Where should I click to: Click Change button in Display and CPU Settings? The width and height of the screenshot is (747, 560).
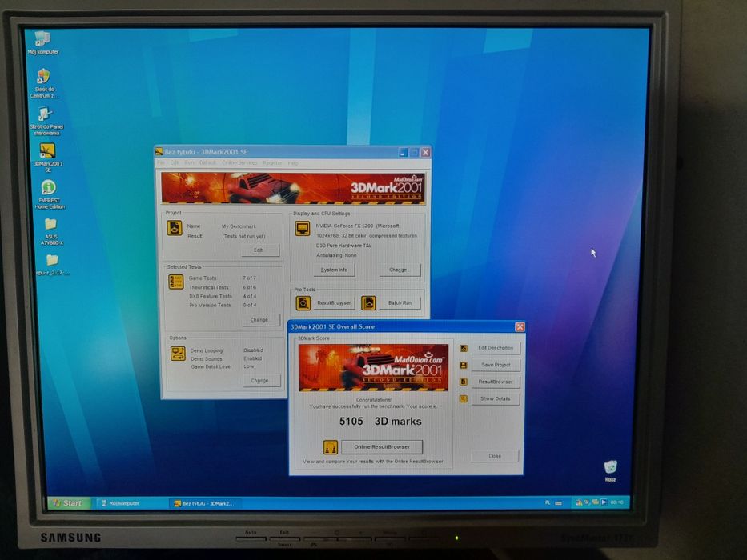click(400, 270)
